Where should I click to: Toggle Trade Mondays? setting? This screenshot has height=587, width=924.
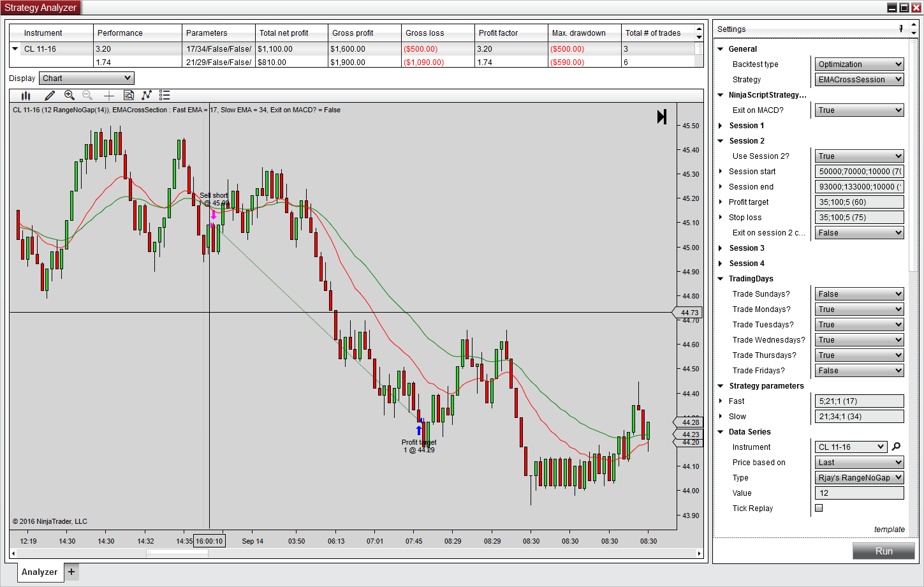[x=860, y=309]
